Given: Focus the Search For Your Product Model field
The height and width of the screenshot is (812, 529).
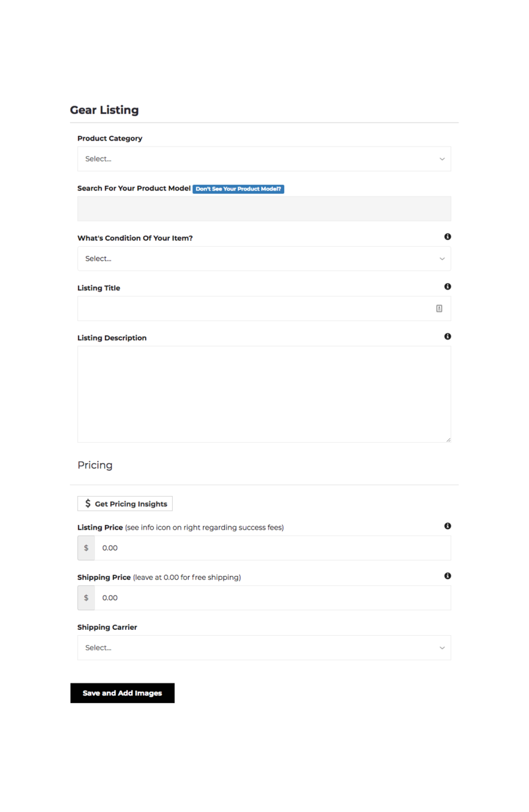Looking at the screenshot, I should click(x=264, y=208).
